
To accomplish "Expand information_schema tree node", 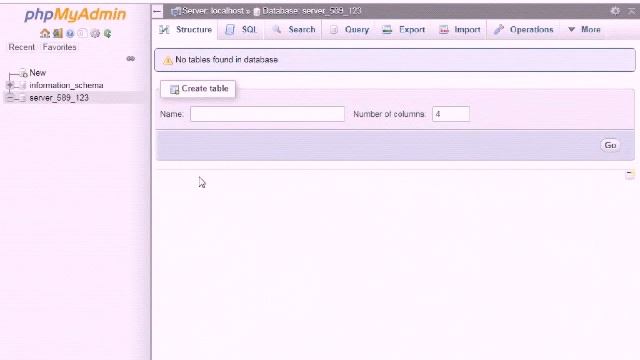I will (x=10, y=85).
